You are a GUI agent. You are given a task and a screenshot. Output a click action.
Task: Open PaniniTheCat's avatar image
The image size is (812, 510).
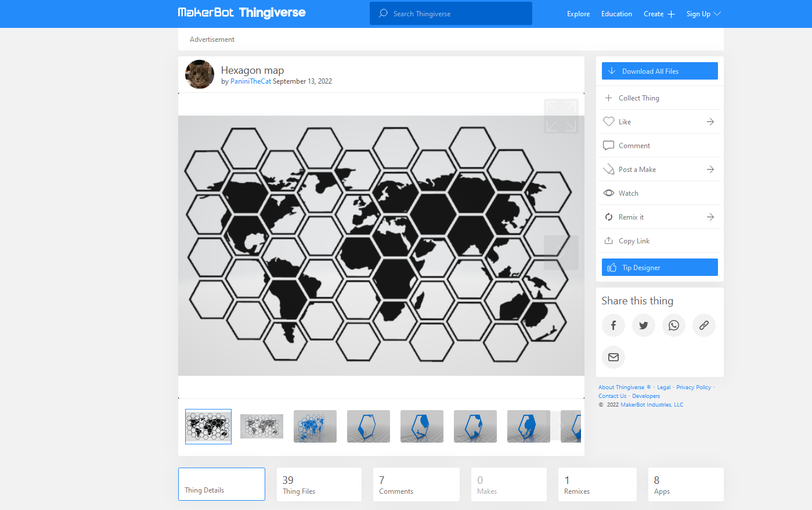click(x=200, y=74)
